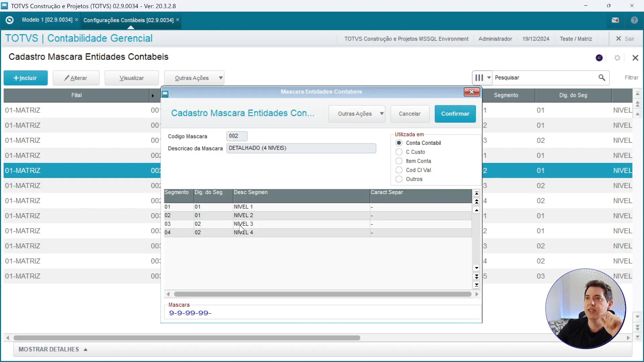The height and width of the screenshot is (362, 644).
Task: Switch to the Modelo 1 tab
Action: point(47,20)
